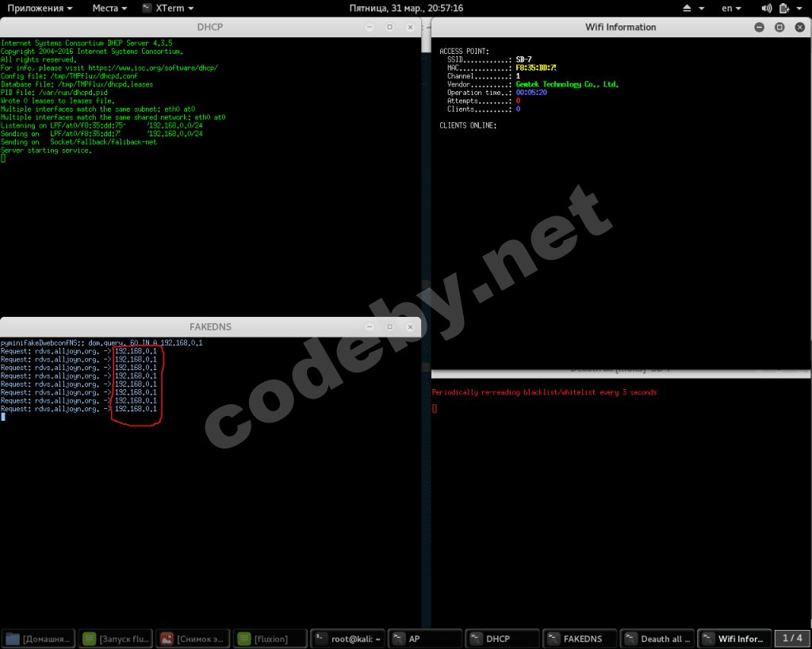This screenshot has width=812, height=649.
Task: Click the operation time 00:05:20
Action: [x=531, y=93]
